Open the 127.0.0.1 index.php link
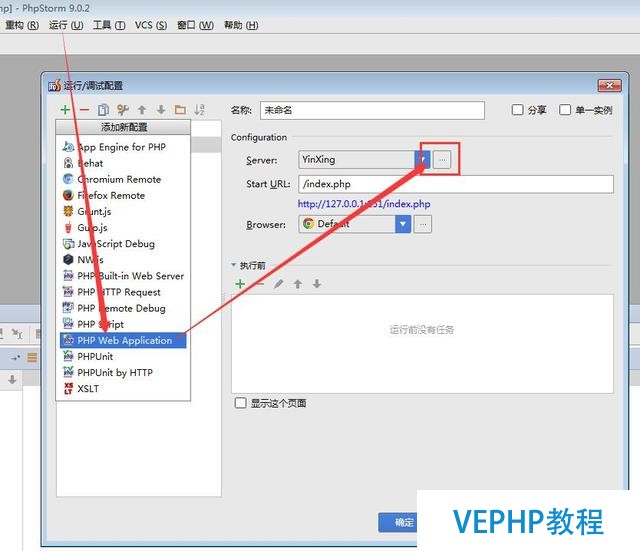The width and height of the screenshot is (640, 551). (x=364, y=204)
